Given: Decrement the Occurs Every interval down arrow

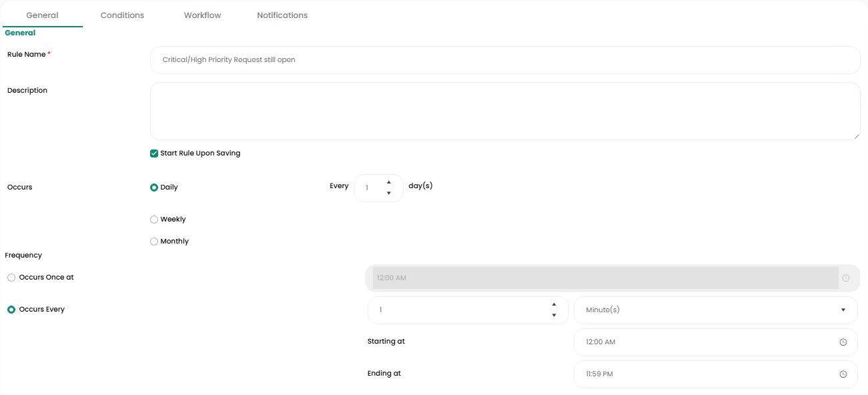Looking at the screenshot, I should click(554, 316).
